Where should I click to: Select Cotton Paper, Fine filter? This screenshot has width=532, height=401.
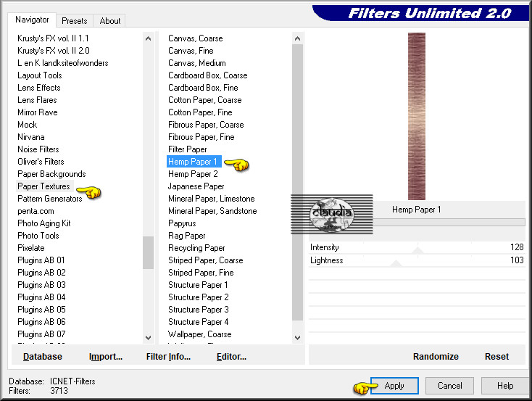click(x=200, y=112)
